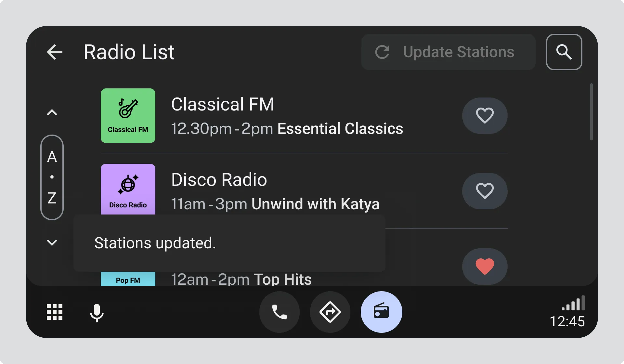Activate the microphone voice assistant
Viewport: 624px width, 364px height.
pos(97,313)
